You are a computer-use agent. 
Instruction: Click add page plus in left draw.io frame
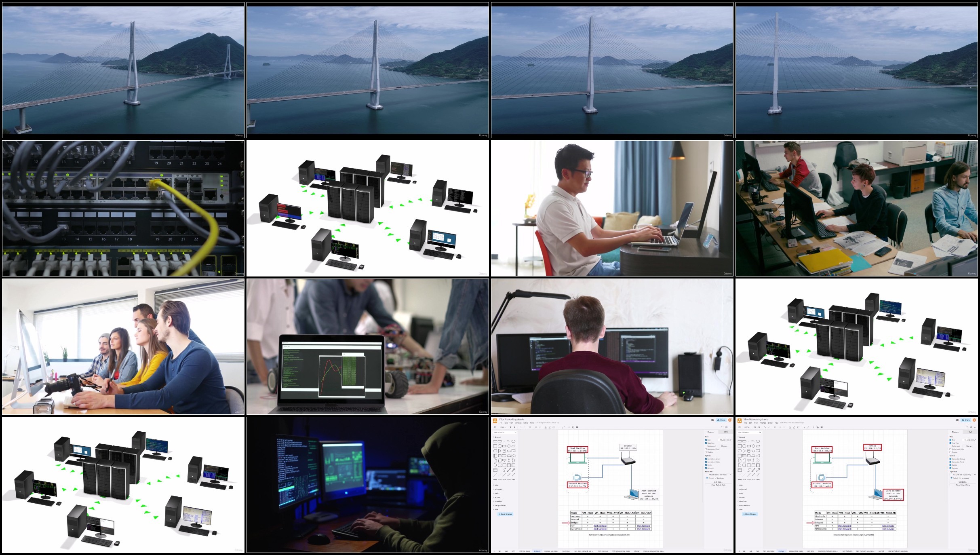[x=495, y=551]
